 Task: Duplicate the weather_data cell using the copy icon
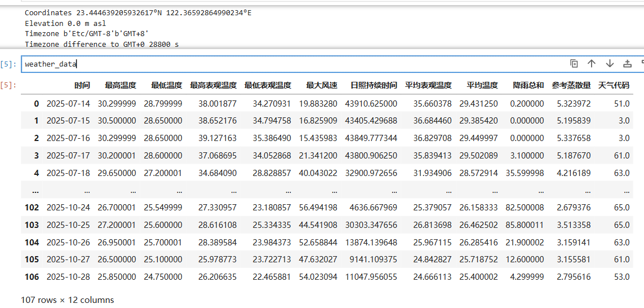[574, 63]
